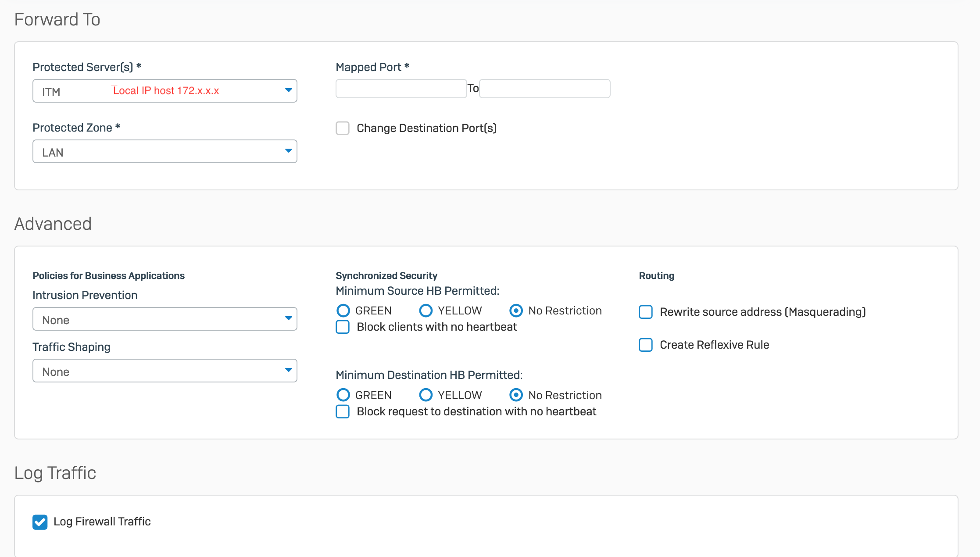Image resolution: width=980 pixels, height=557 pixels.
Task: Enable Create Reflexive Rule checkbox
Action: pos(646,345)
